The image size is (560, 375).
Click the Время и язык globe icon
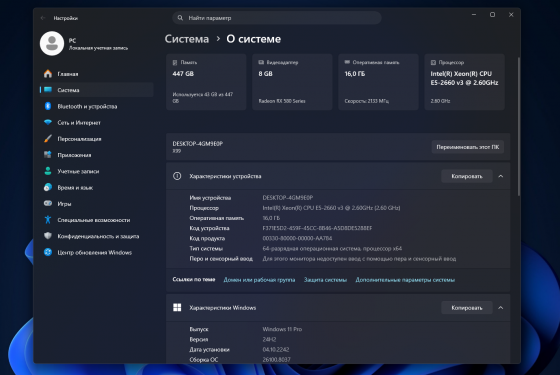point(48,187)
